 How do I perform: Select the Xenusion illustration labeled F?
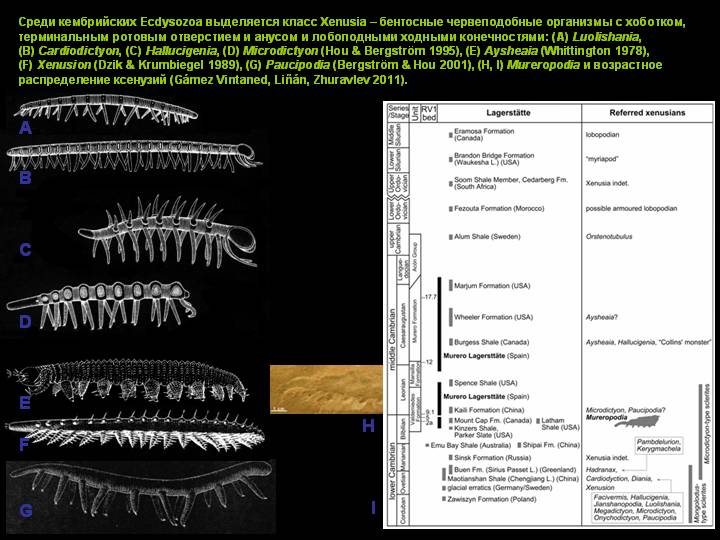point(135,429)
